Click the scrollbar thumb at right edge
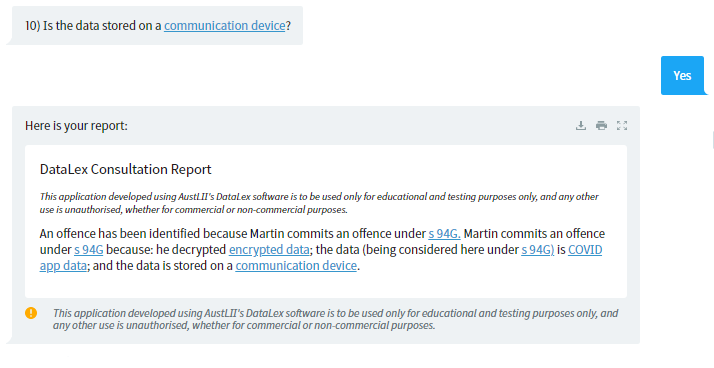The height and width of the screenshot is (368, 714). (713, 140)
